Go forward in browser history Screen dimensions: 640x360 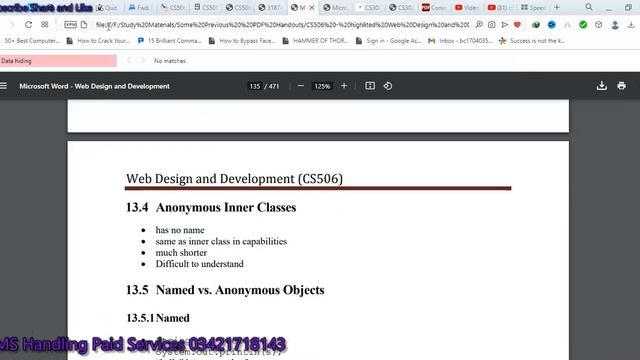click(x=12, y=24)
